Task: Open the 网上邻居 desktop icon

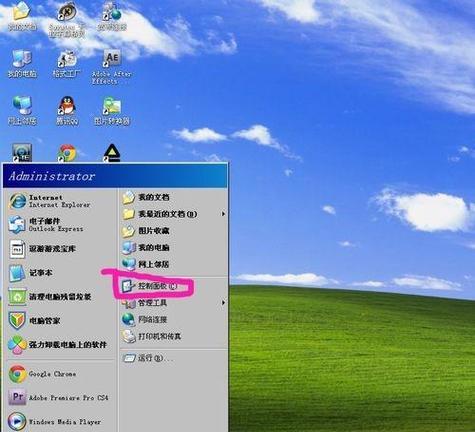Action: point(22,110)
